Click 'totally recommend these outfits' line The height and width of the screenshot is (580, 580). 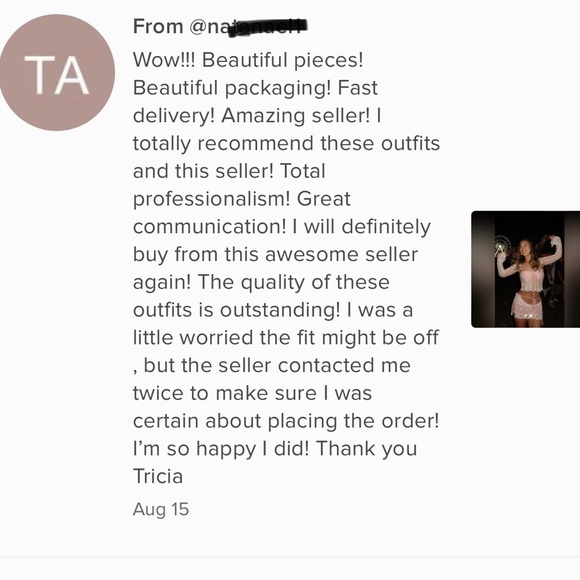[x=286, y=144]
